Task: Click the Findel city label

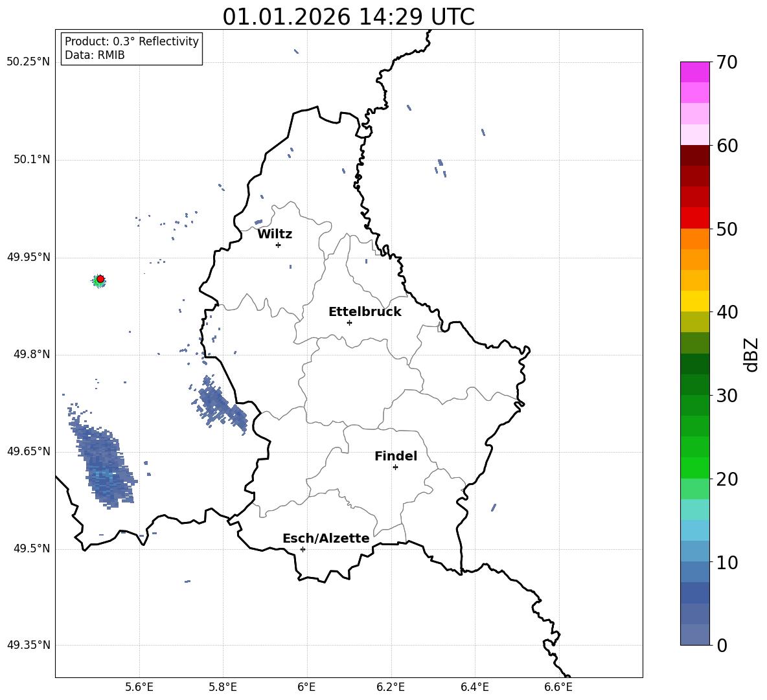Action: [x=396, y=456]
